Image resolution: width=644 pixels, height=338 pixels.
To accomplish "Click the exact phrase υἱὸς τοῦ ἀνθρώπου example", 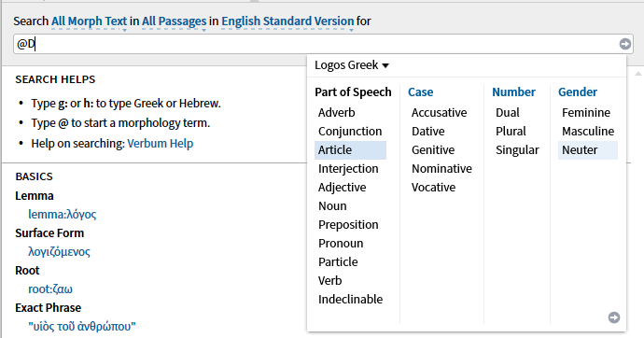I will pos(82,327).
